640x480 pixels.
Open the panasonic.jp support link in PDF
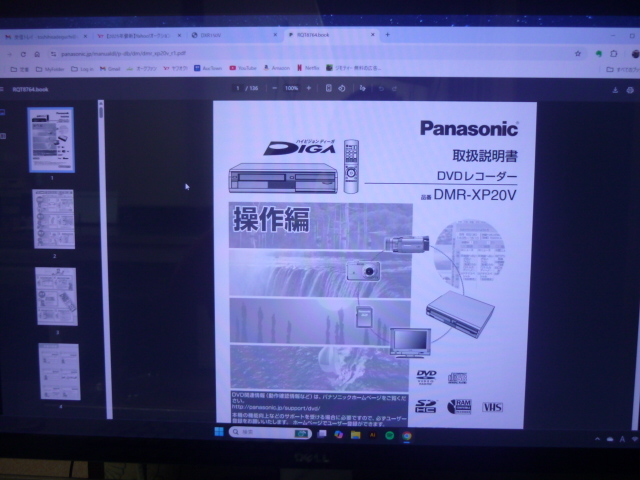tap(276, 407)
